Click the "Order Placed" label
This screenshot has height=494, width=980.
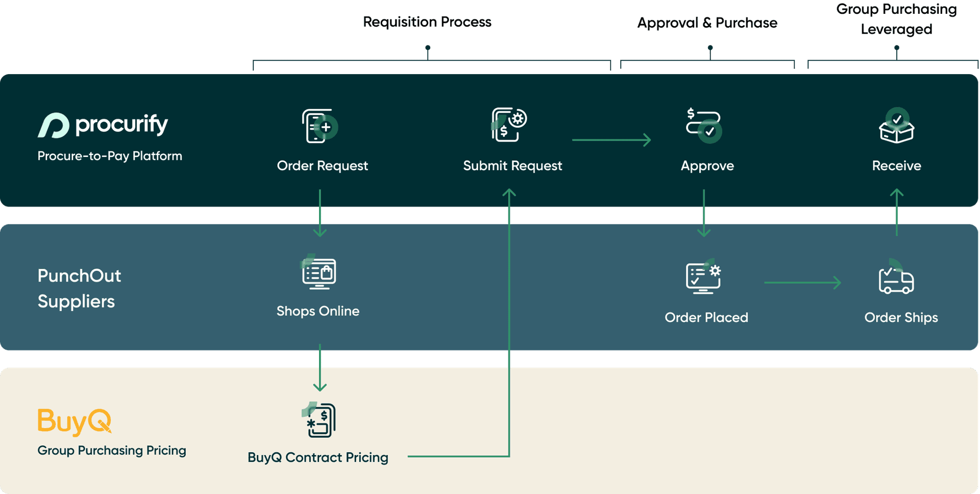coord(706,317)
